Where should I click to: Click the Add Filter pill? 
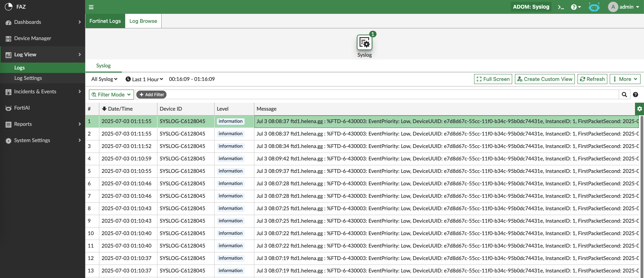point(152,95)
